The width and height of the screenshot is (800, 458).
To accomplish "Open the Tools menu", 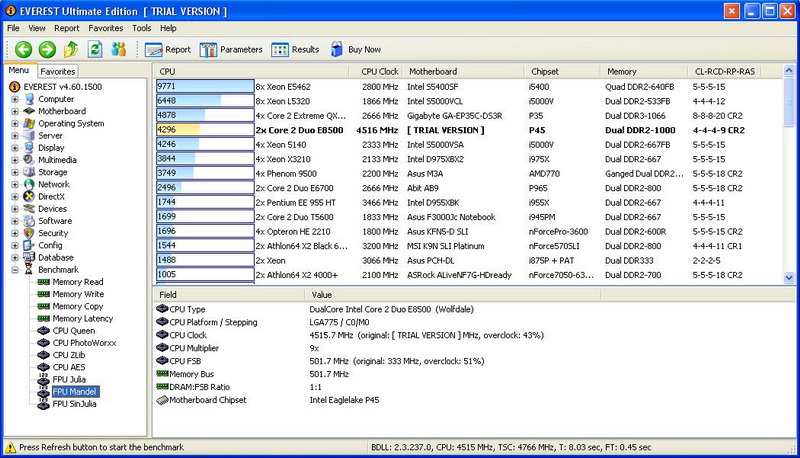I will 141,28.
